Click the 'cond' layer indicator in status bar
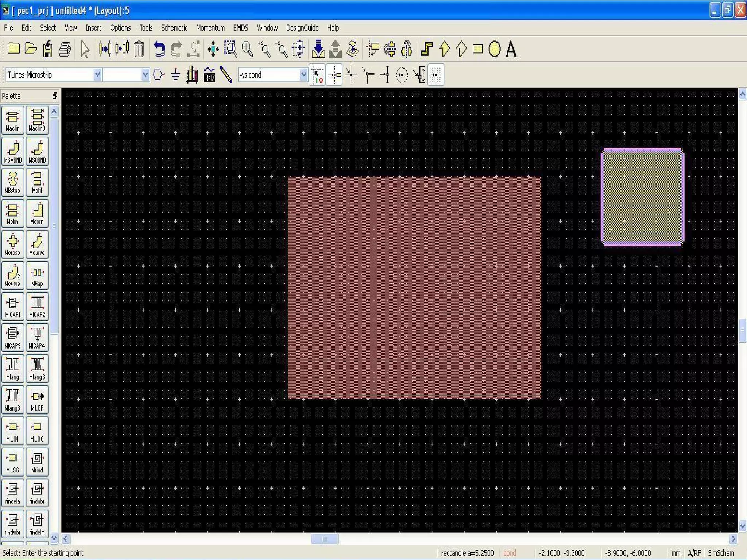Screen dimensions: 747x560 [510, 553]
